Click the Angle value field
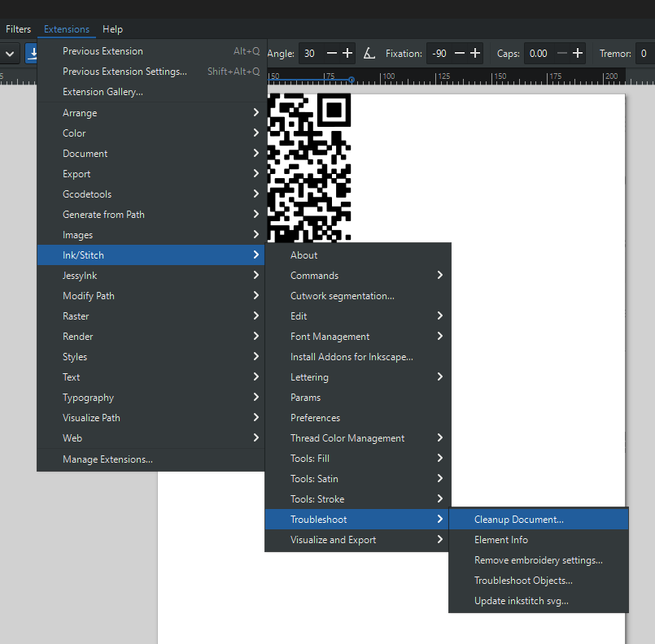 311,54
